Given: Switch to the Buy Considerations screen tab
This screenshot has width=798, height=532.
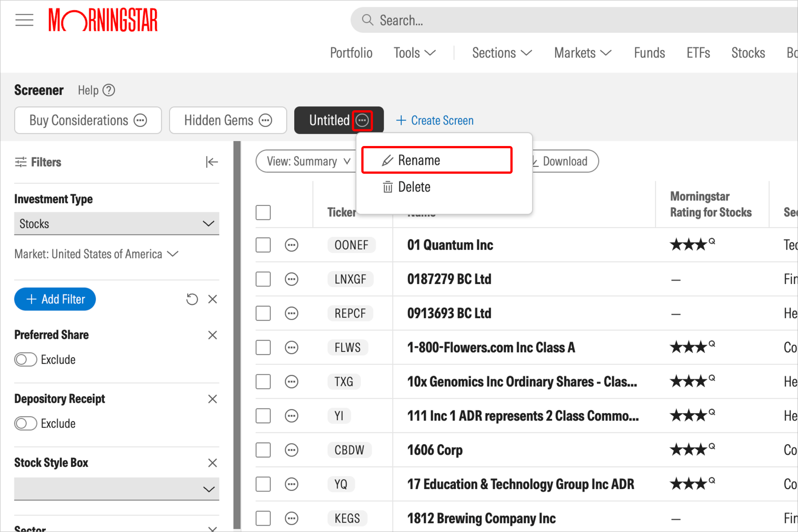Looking at the screenshot, I should [x=79, y=121].
